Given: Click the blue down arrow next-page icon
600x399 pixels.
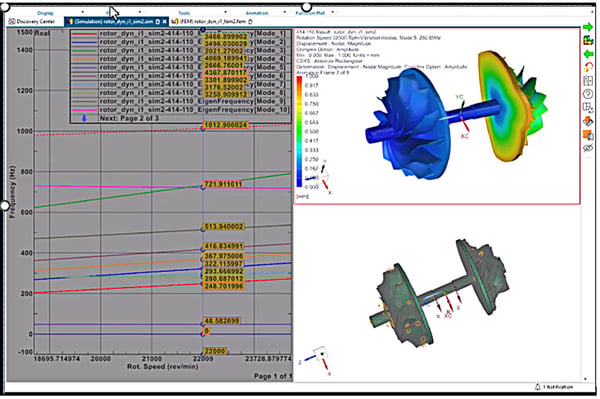Looking at the screenshot, I should coord(84,118).
